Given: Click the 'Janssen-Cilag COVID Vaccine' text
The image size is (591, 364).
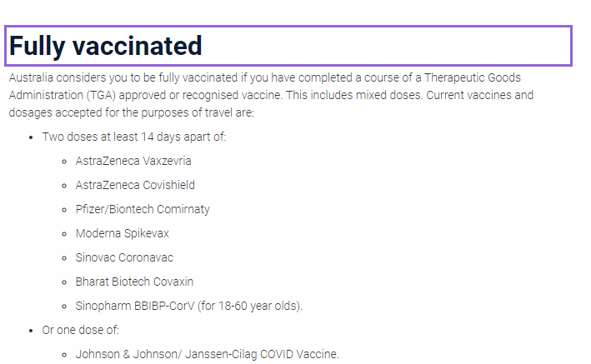Looking at the screenshot, I should tap(262, 354).
